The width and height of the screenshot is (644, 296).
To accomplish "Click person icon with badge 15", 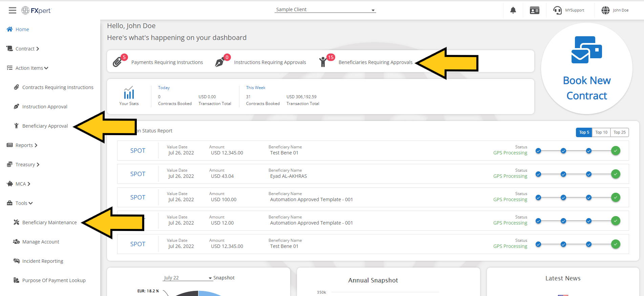I will [323, 62].
